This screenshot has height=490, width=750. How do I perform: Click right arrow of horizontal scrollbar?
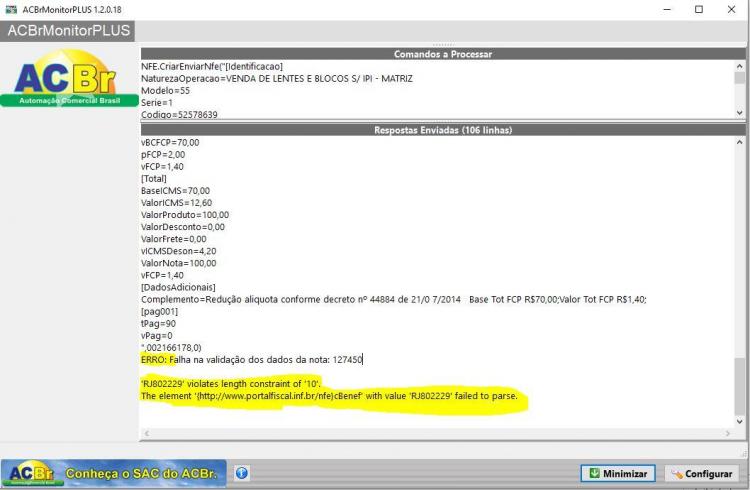point(728,433)
